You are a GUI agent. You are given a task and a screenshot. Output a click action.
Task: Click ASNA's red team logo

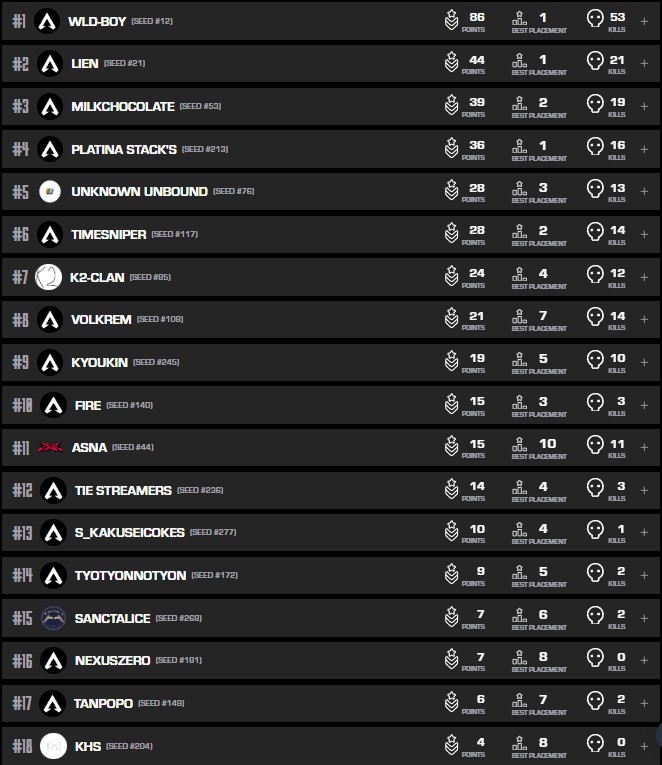pos(50,447)
